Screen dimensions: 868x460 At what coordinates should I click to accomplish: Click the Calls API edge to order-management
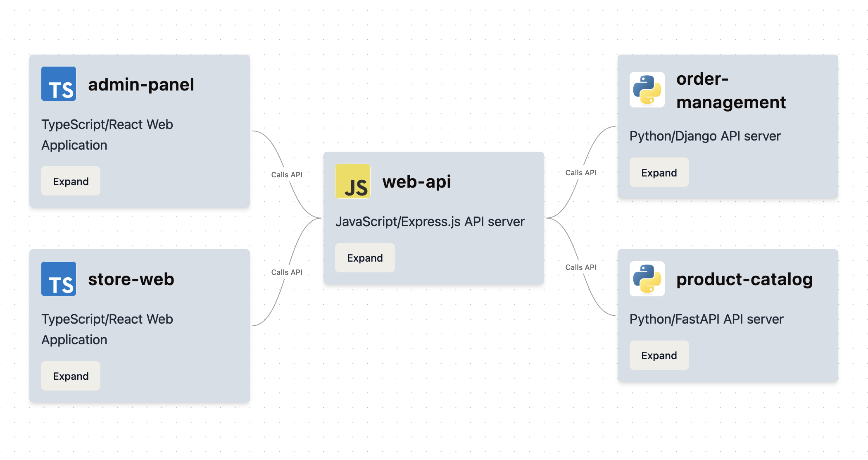(581, 172)
